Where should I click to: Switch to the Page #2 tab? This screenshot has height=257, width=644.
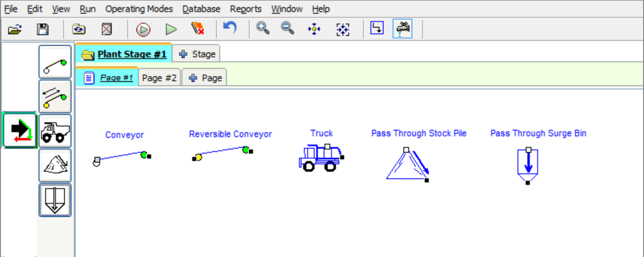click(159, 78)
